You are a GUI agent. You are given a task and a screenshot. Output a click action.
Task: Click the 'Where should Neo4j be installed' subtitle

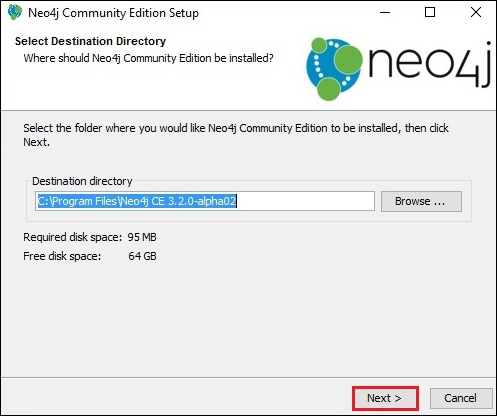click(x=148, y=58)
